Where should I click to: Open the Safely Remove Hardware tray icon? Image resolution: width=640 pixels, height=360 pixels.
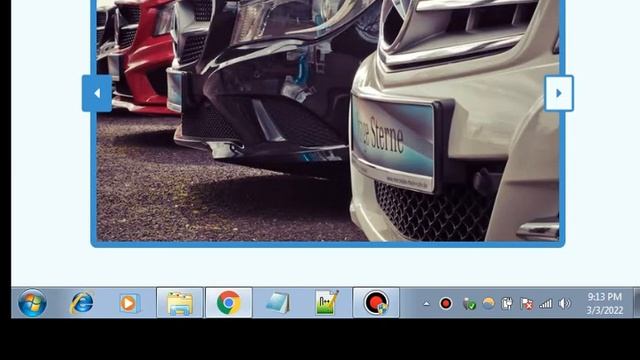(x=469, y=304)
